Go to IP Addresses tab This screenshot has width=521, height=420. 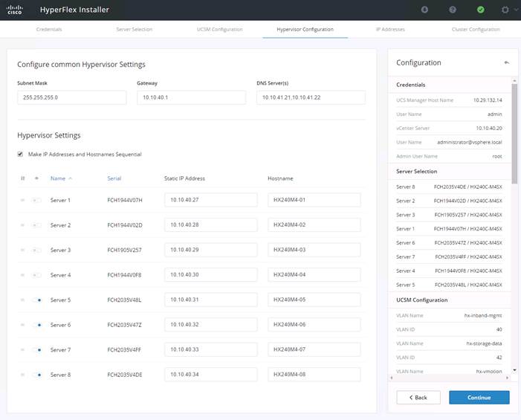point(390,29)
